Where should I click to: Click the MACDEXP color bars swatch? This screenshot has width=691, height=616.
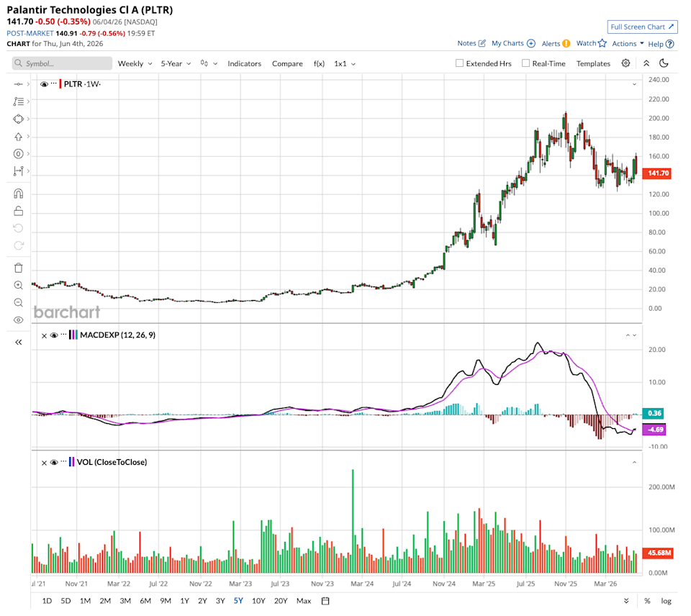click(x=73, y=335)
